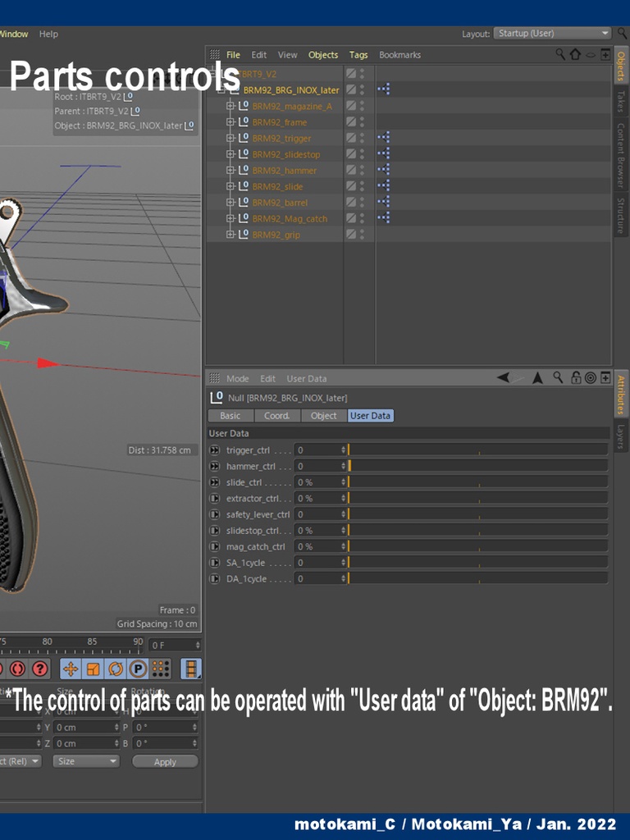Screen dimensions: 630x840
Task: Expand BRM92_hammer tree node
Action: click(x=231, y=171)
